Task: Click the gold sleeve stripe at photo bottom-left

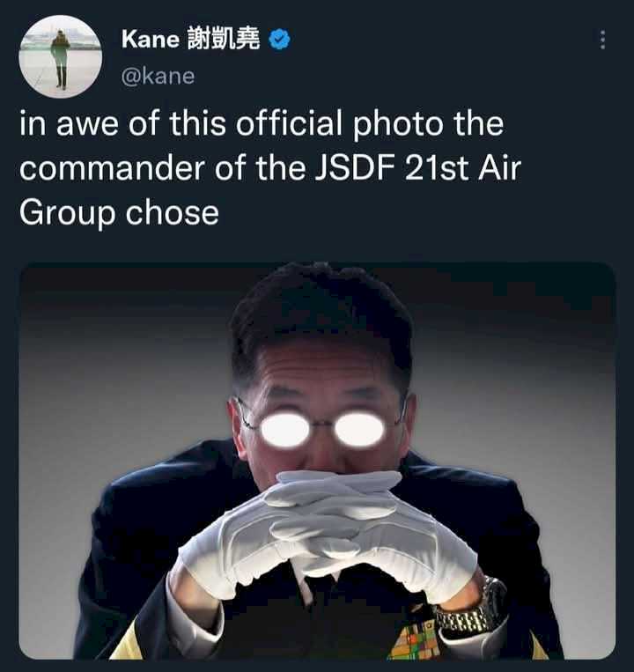Action: [127, 644]
